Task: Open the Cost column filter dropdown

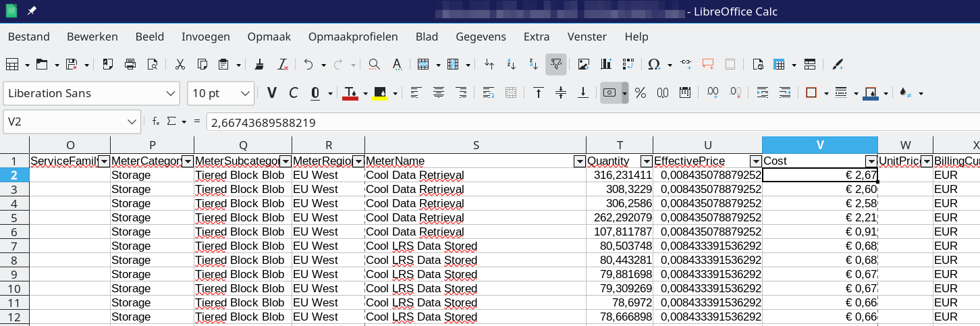Action: pyautogui.click(x=871, y=161)
